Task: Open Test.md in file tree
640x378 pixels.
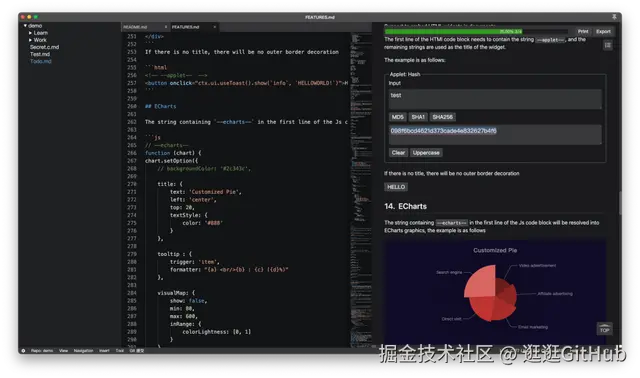Action: point(40,54)
